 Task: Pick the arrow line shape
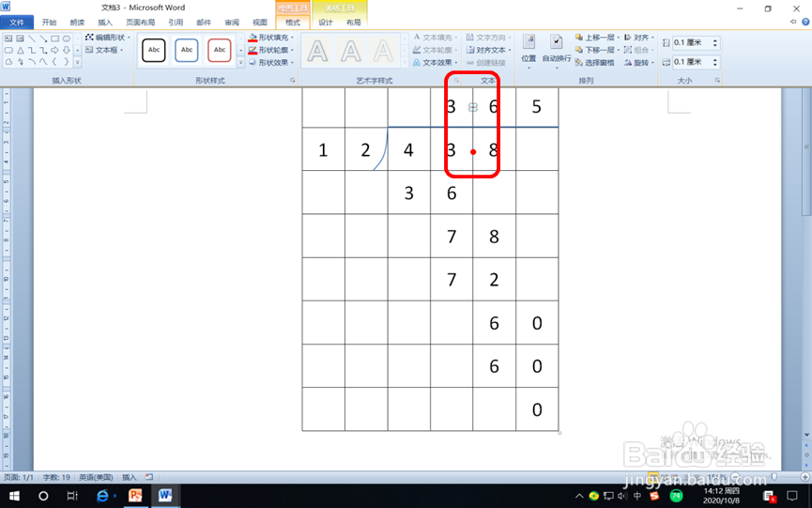click(x=43, y=38)
